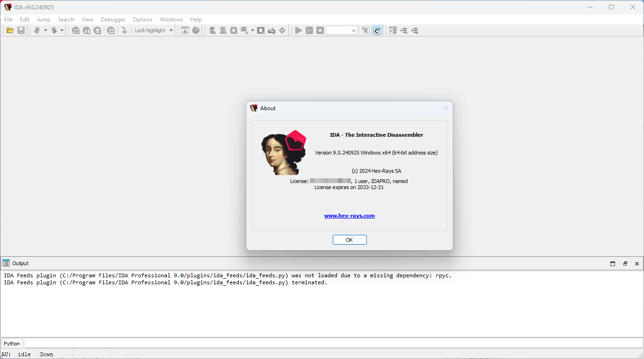
Task: Maximize the Output panel
Action: point(613,264)
